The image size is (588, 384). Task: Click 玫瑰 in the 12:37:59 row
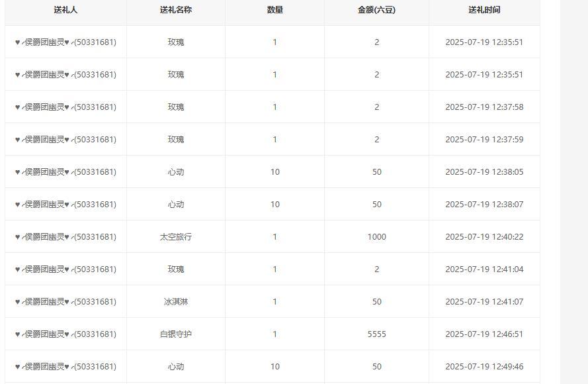176,139
